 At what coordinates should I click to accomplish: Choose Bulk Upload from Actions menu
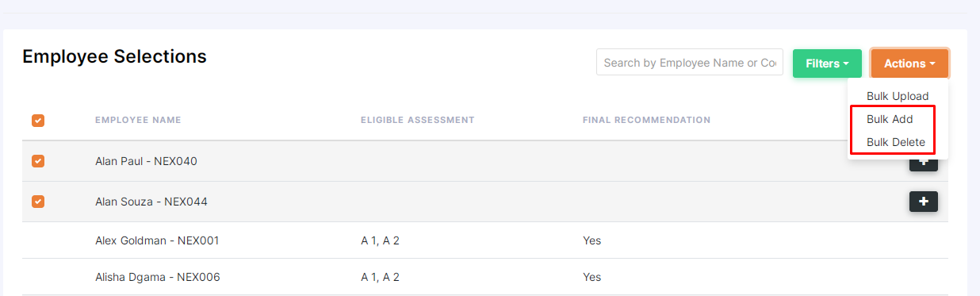pyautogui.click(x=898, y=96)
